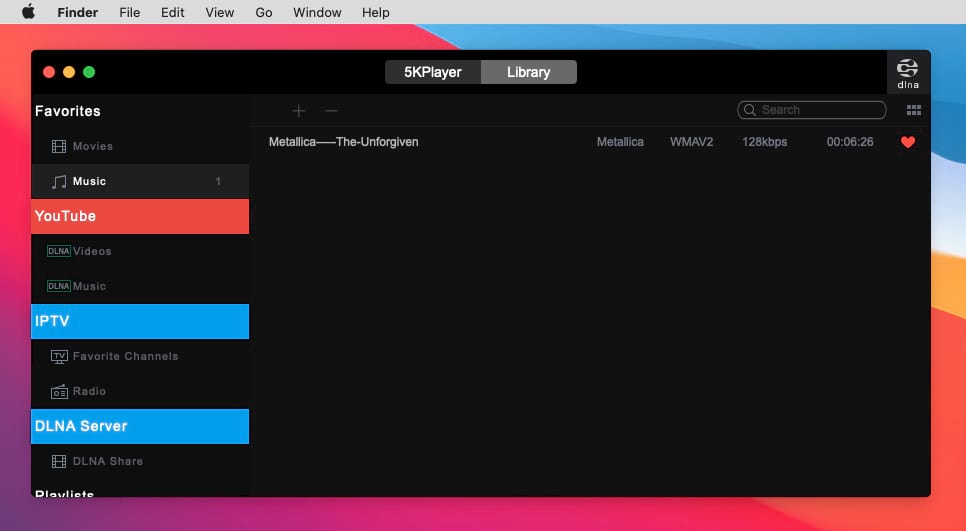Click the DLNA badge beside Videos
Viewport: 966px width, 531px height.
click(x=59, y=251)
